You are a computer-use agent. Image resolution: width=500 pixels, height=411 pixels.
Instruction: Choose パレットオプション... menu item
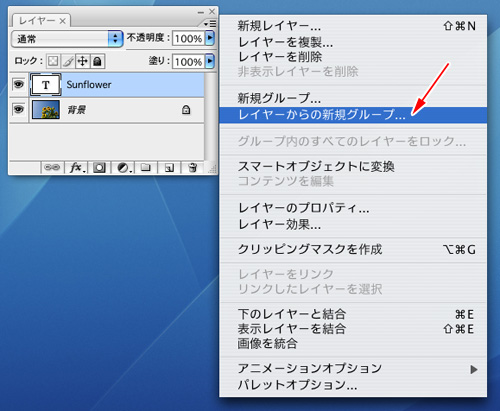[x=353, y=385]
